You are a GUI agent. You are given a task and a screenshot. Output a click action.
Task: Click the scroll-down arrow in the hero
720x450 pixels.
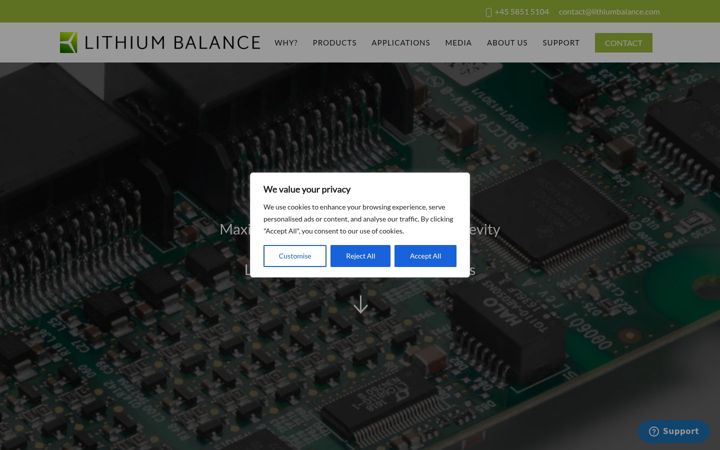coord(360,304)
